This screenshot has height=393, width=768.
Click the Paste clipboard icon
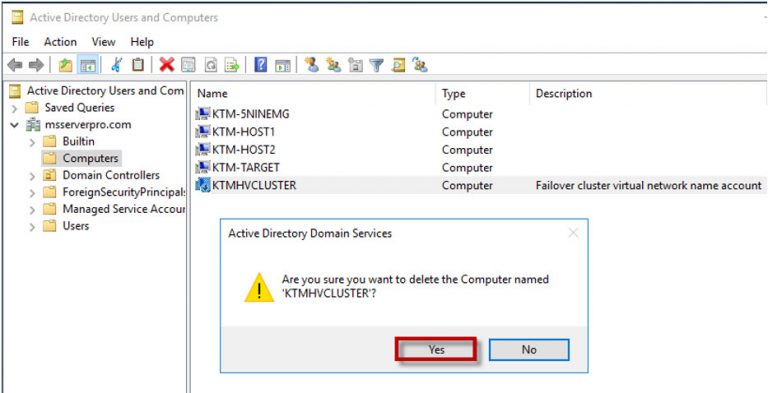click(x=138, y=65)
